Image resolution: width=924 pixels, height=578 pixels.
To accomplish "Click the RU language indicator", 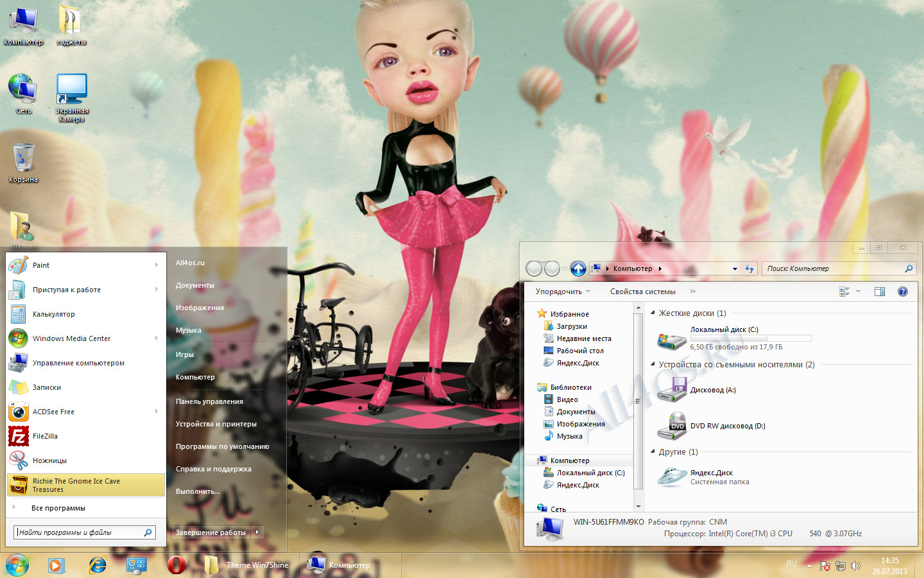I will (792, 564).
